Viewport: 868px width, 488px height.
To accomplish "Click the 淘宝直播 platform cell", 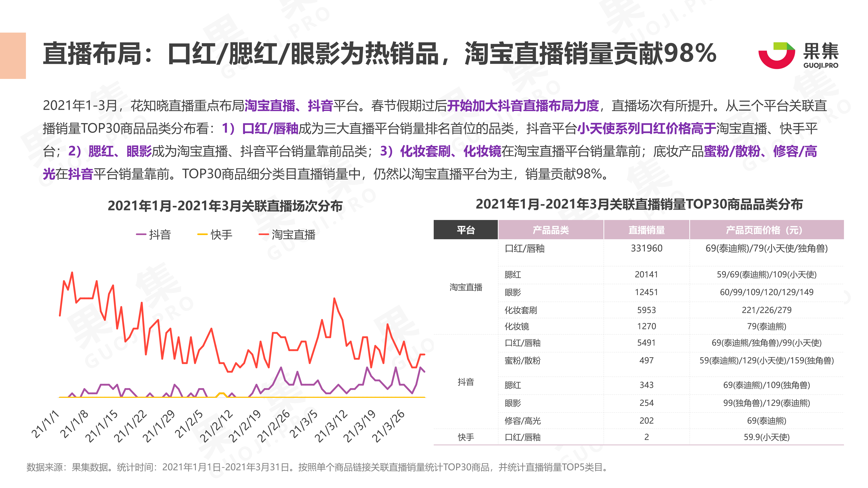I will coord(466,287).
